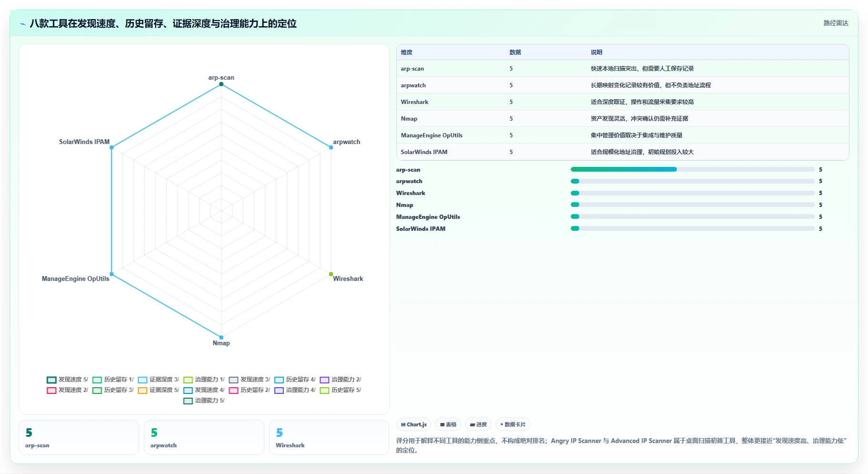Toggle the 治理能力 2/ legend dataset
The width and height of the screenshot is (868, 474).
340,380
